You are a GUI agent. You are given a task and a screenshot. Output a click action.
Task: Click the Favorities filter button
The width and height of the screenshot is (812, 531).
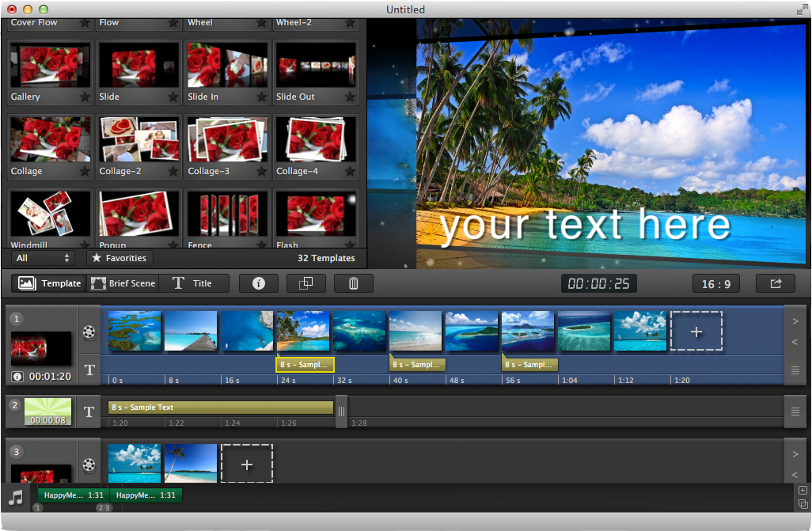[120, 258]
